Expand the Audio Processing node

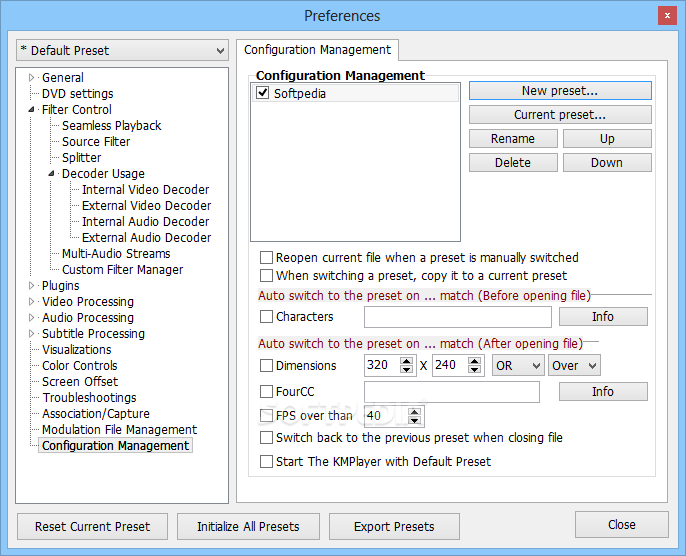(x=32, y=318)
